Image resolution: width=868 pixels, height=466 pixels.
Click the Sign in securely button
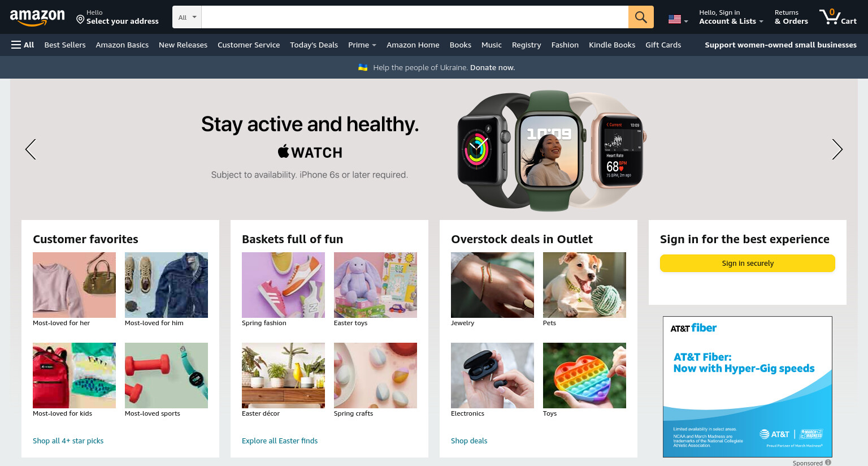tap(747, 263)
